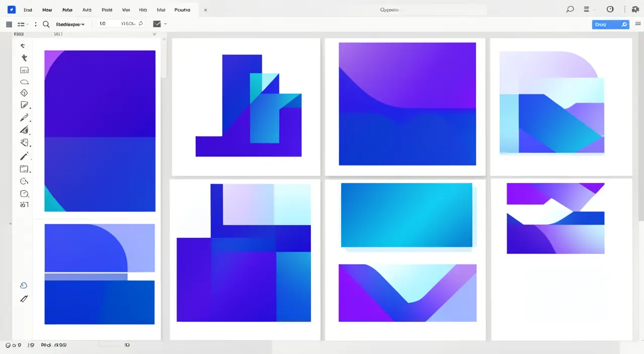Close the 'Pootto' tab
This screenshot has width=644, height=354.
[x=206, y=10]
